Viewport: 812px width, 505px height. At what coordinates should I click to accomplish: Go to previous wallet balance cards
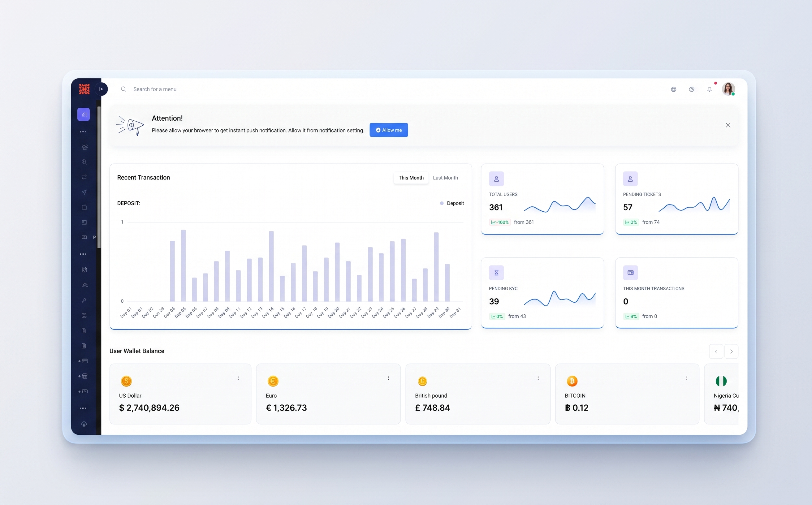[716, 351]
